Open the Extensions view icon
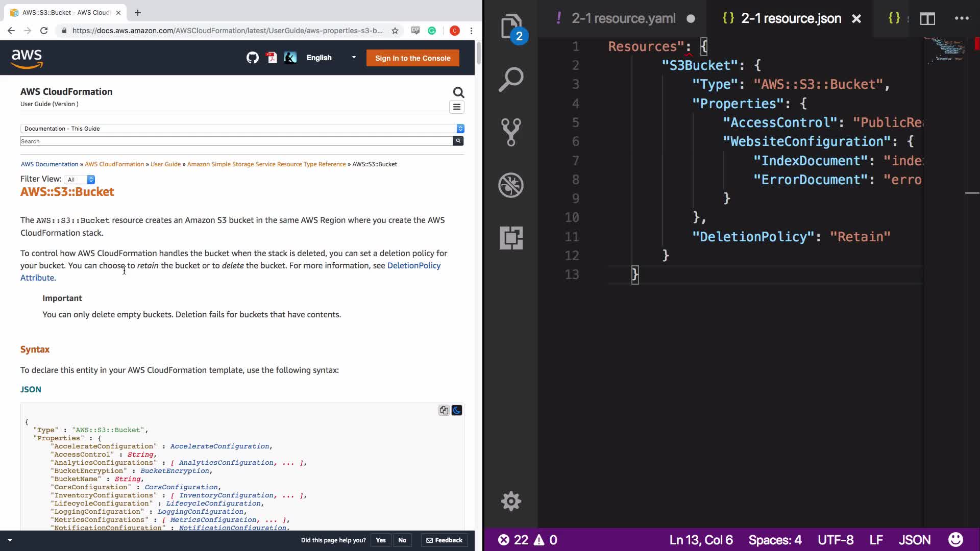The height and width of the screenshot is (551, 980). point(511,238)
